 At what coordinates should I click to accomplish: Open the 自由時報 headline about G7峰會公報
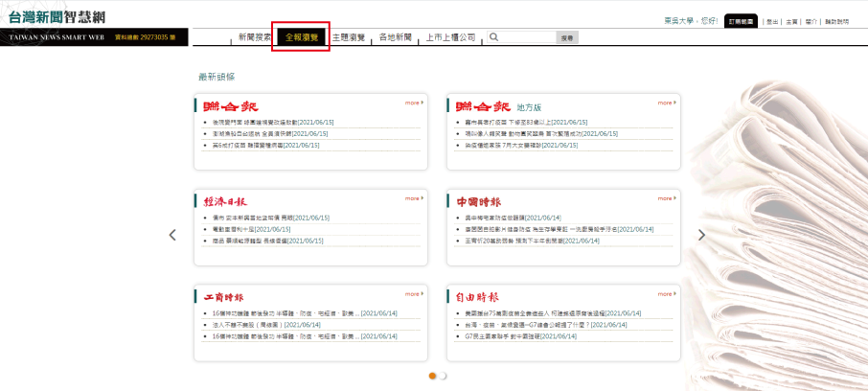click(x=546, y=325)
